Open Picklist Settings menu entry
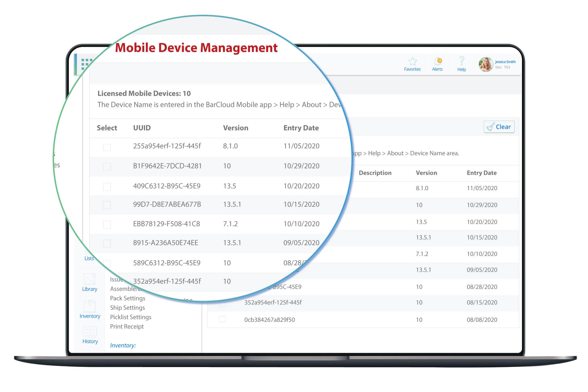 pyautogui.click(x=131, y=317)
